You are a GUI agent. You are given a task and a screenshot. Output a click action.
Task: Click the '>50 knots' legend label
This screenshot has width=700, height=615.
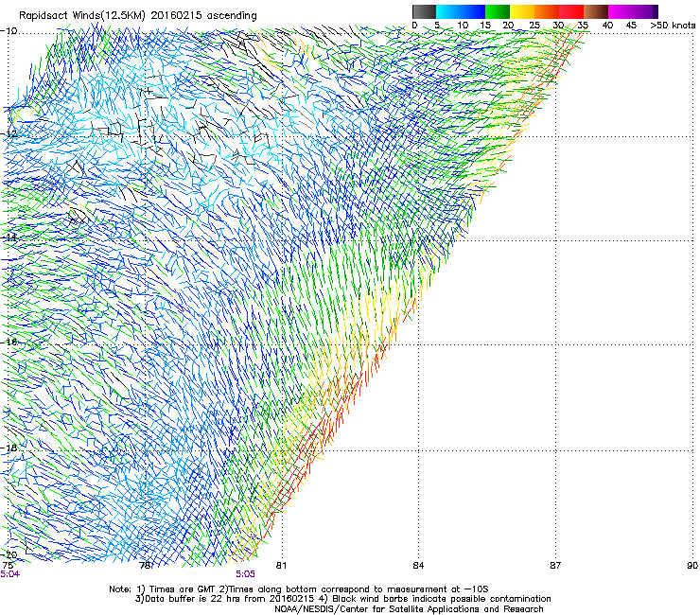coord(673,26)
